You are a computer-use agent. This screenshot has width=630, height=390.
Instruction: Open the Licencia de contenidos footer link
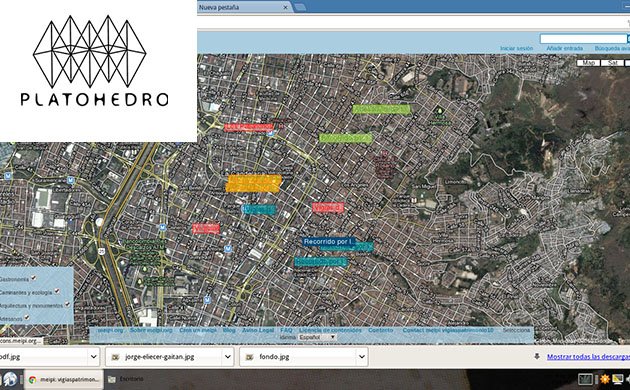click(330, 330)
